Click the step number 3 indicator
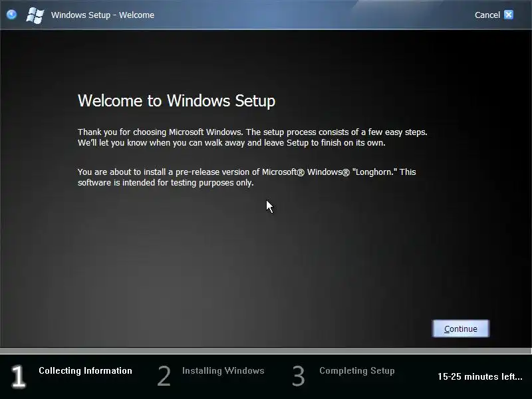This screenshot has width=532, height=399. 299,376
